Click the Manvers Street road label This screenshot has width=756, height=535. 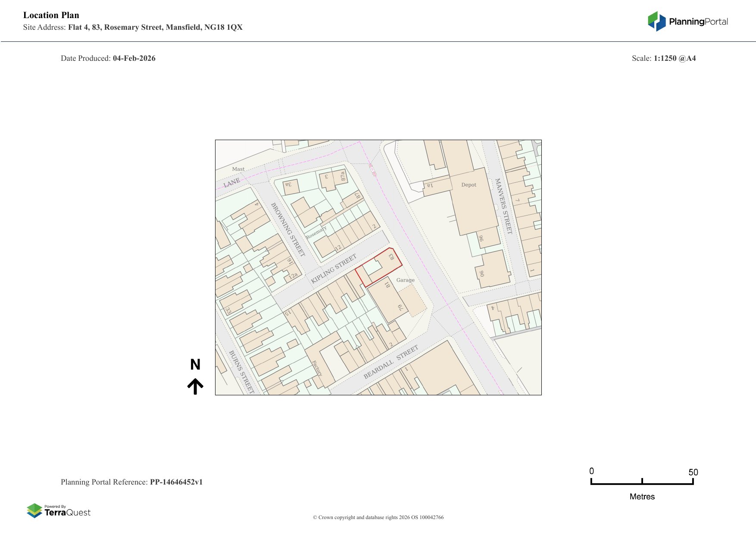click(503, 206)
